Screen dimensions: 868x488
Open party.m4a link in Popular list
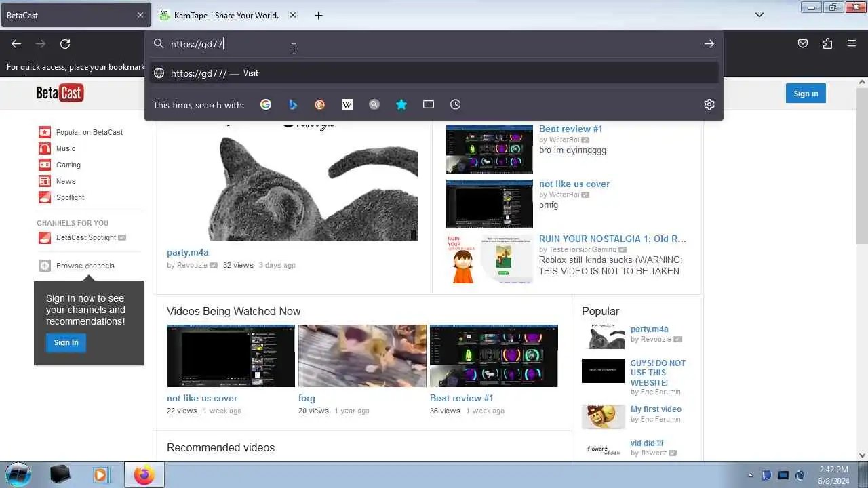pos(650,329)
